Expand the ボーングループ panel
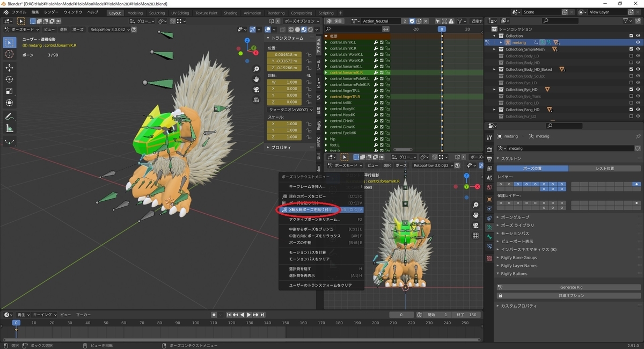Screen dimensions: 644x349 click(514, 217)
